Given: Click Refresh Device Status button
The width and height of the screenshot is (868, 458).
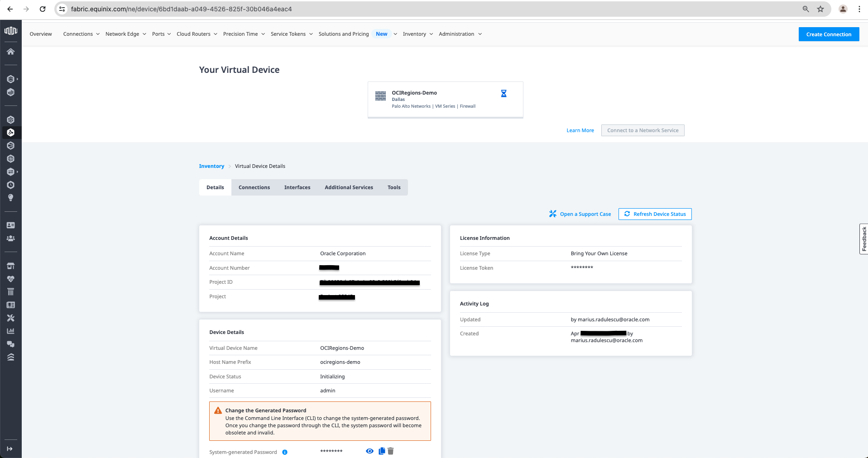Looking at the screenshot, I should tap(655, 214).
